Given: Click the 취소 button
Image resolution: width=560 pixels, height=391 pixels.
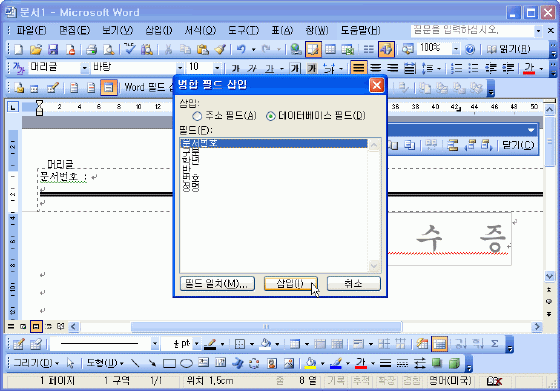Looking at the screenshot, I should pos(354,284).
